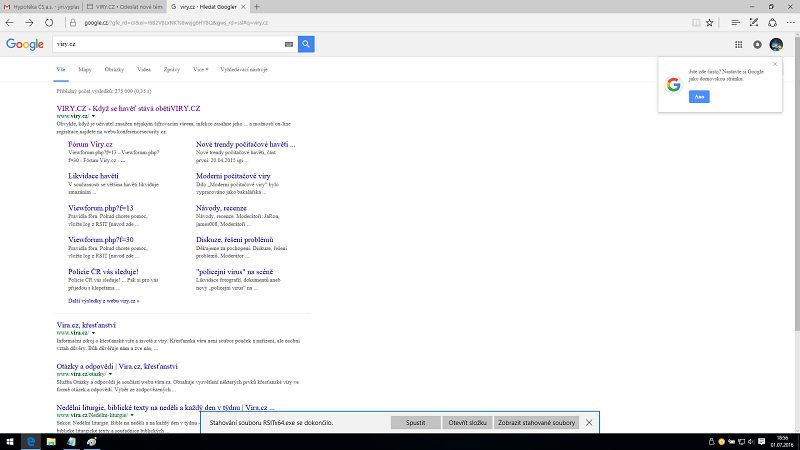Open Diskuze, řešení problémů sitelink
This screenshot has height=450, width=800.
tap(235, 240)
